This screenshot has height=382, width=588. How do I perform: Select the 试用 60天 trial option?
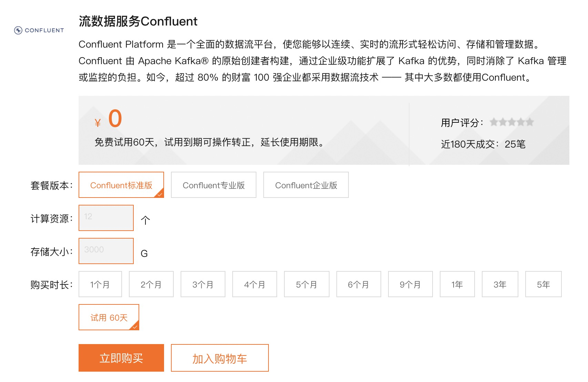pyautogui.click(x=109, y=317)
